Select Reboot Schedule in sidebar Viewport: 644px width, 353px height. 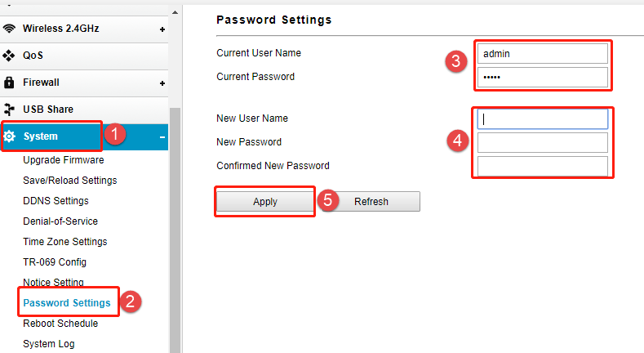tap(60, 324)
